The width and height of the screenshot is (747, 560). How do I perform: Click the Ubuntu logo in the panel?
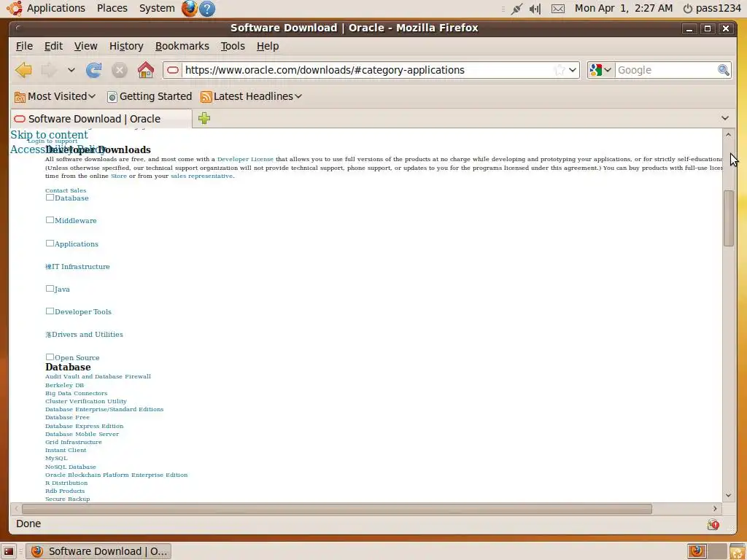[15, 8]
